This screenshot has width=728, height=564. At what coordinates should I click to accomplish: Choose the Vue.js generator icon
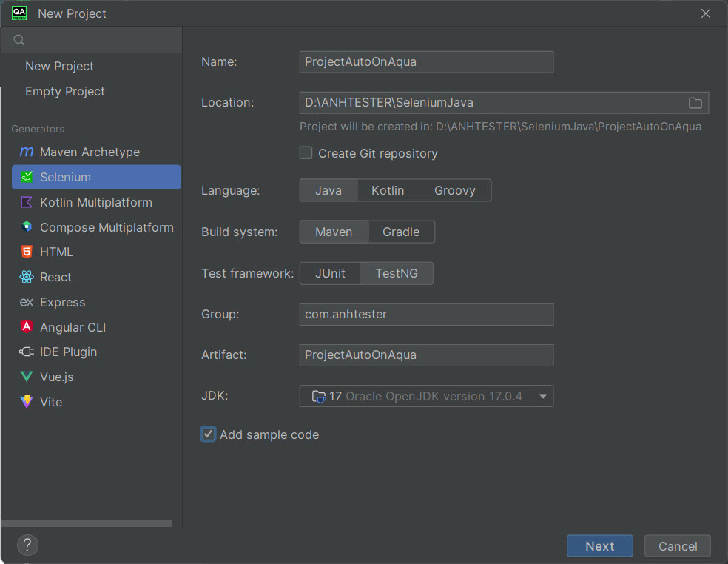(x=27, y=376)
